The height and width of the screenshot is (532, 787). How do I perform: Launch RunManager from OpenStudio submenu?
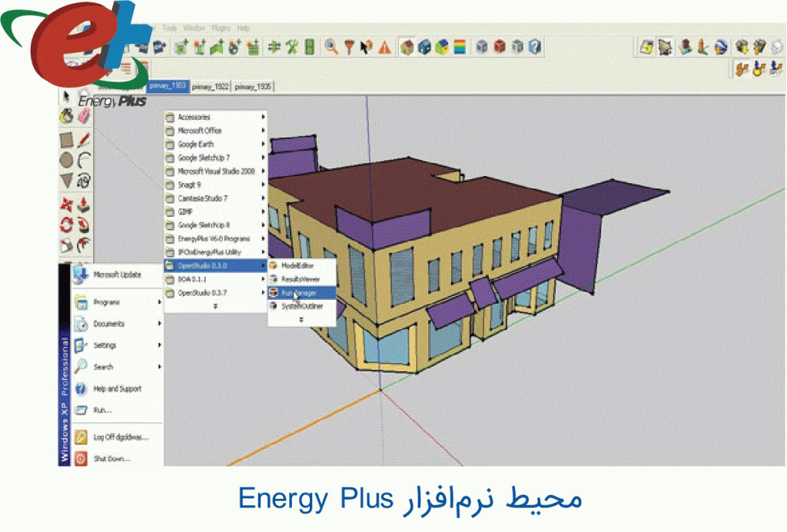pos(301,293)
